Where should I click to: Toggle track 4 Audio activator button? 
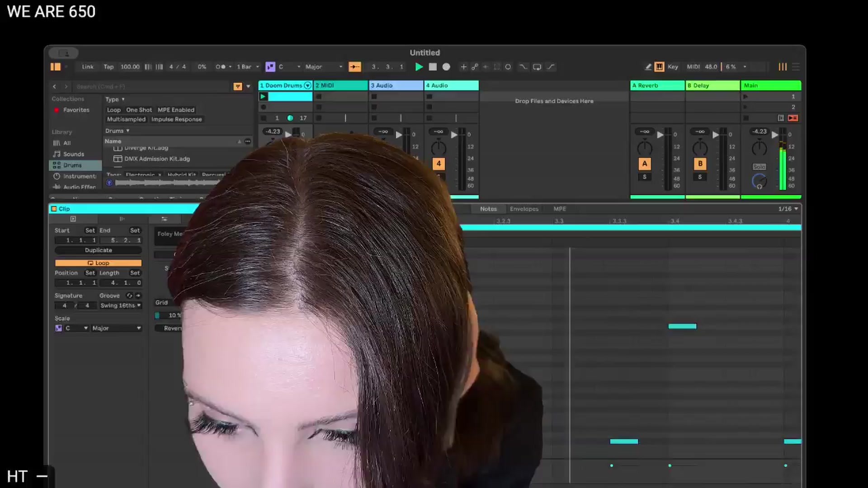click(x=438, y=164)
